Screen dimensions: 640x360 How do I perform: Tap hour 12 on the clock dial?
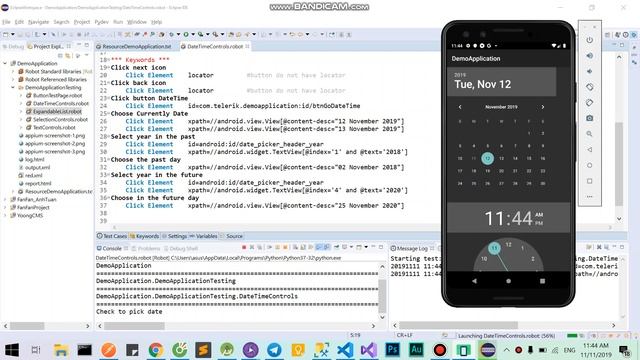coord(508,244)
